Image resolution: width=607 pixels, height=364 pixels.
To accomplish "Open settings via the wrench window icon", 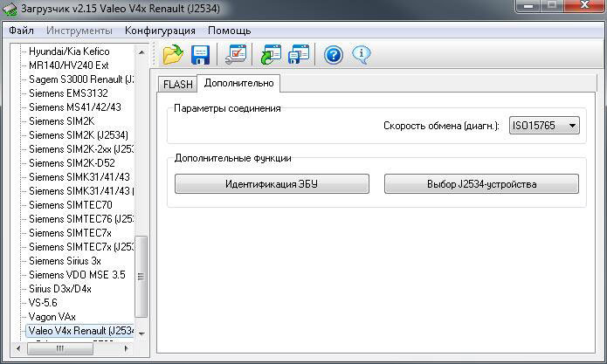I will point(235,55).
